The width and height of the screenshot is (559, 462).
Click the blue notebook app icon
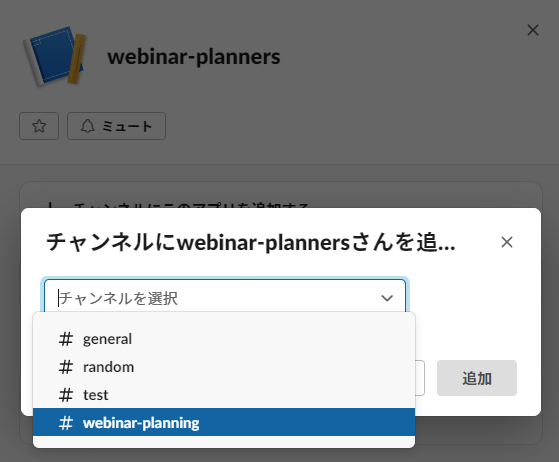[x=55, y=56]
